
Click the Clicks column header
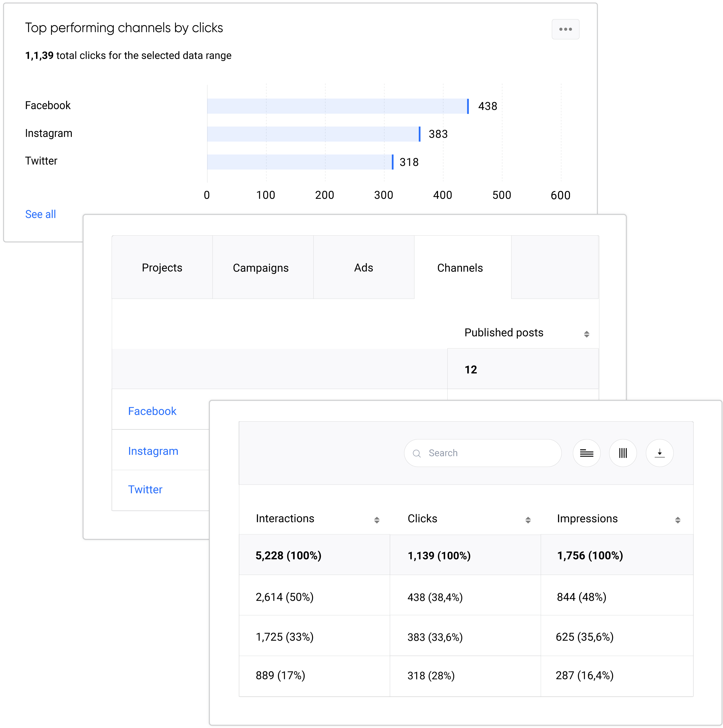(x=422, y=519)
